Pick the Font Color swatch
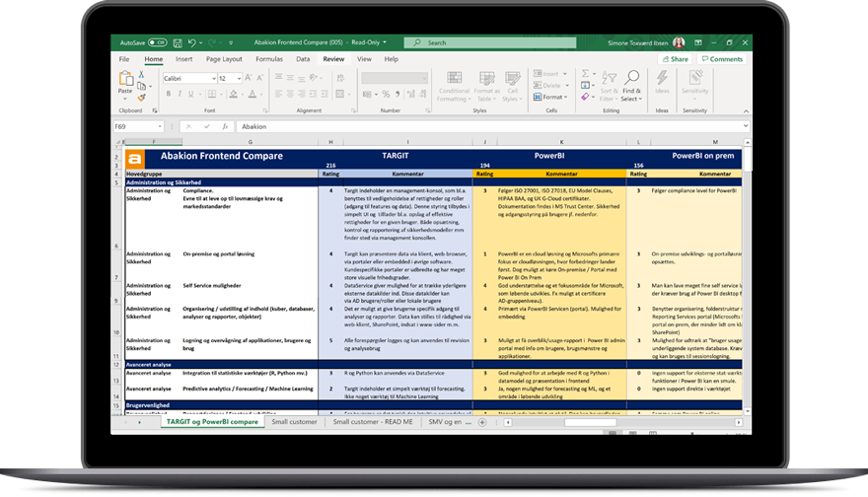 coord(253,94)
